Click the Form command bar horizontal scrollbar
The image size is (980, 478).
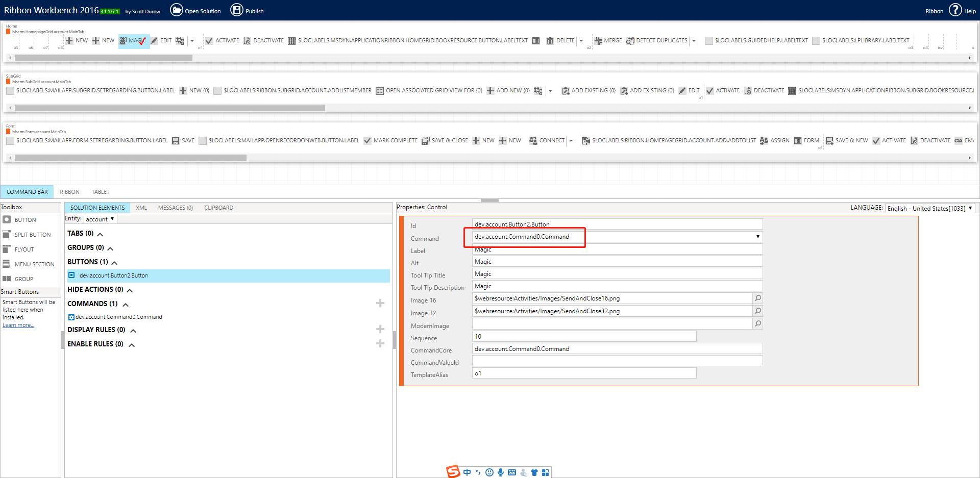coord(131,158)
